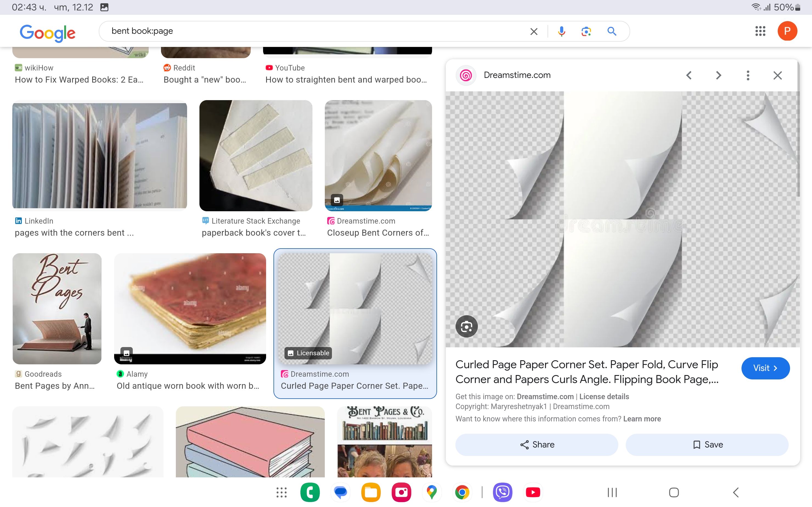Launch YouTube from taskbar
The image size is (812, 507).
[533, 492]
